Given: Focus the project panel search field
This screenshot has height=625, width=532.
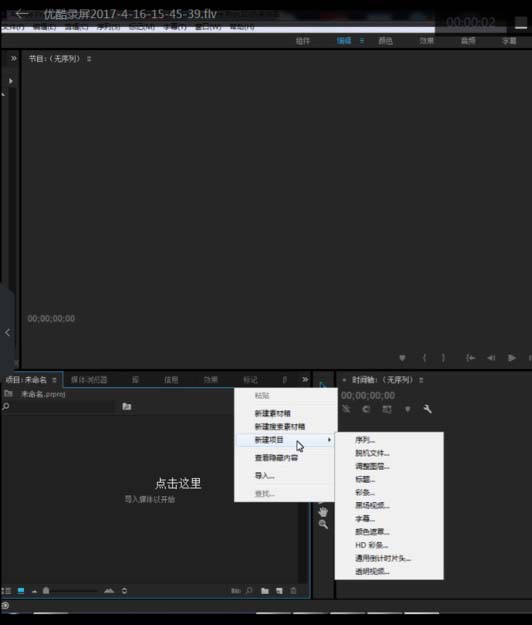Looking at the screenshot, I should click(60, 407).
